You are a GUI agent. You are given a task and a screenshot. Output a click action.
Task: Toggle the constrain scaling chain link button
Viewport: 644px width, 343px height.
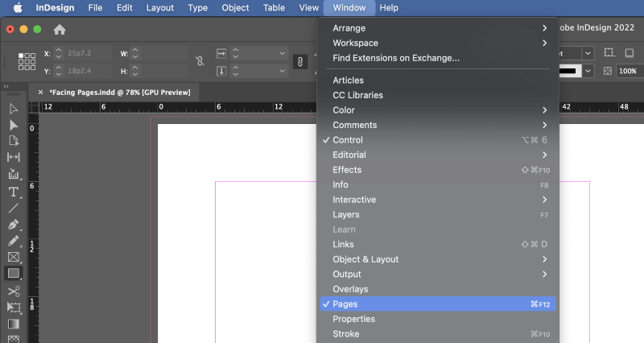[299, 62]
